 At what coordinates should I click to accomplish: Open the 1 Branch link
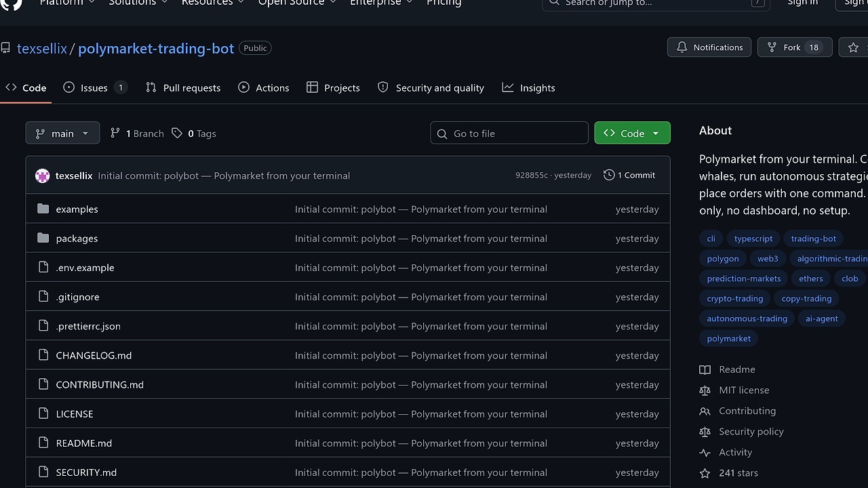[137, 134]
